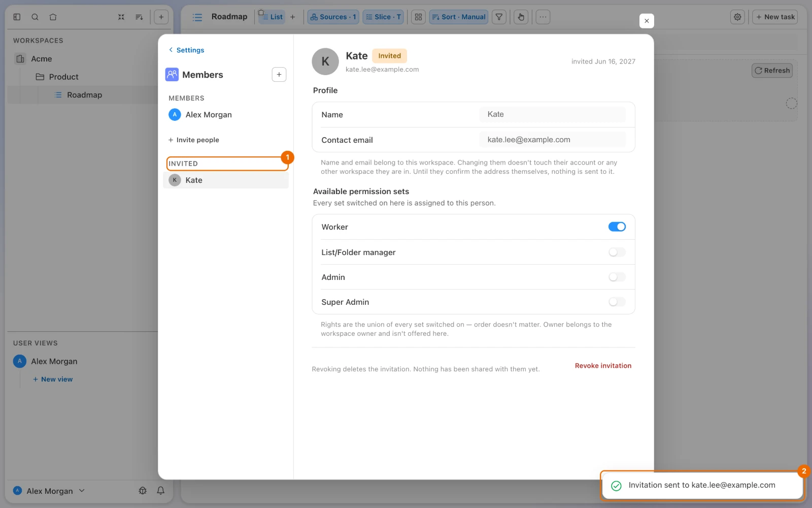The width and height of the screenshot is (812, 508).
Task: Add a member with the Members plus button
Action: (279, 75)
